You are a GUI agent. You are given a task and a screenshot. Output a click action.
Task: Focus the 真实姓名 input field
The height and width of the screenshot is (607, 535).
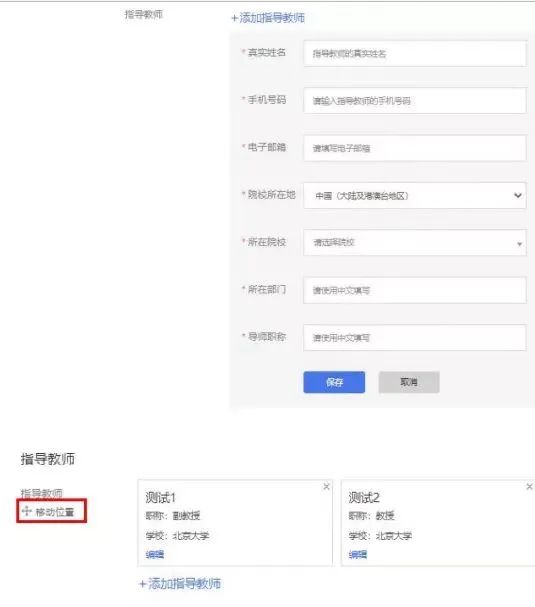pos(415,53)
